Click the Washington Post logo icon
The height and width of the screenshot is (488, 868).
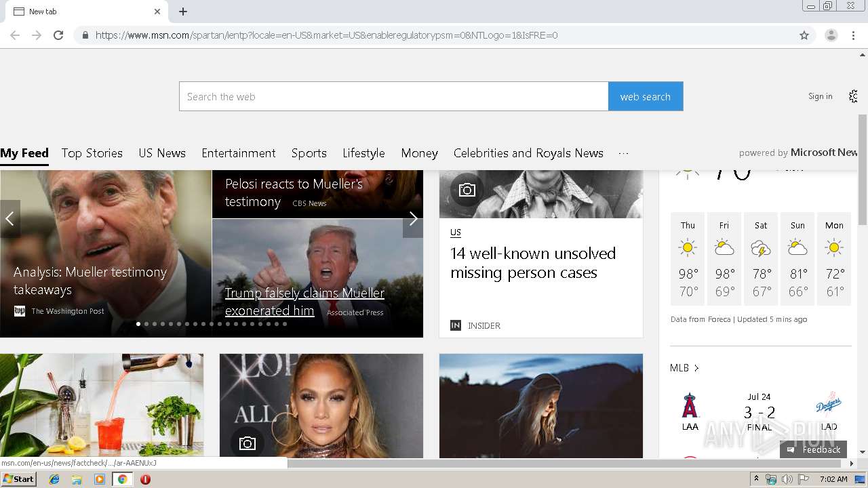[x=19, y=311]
